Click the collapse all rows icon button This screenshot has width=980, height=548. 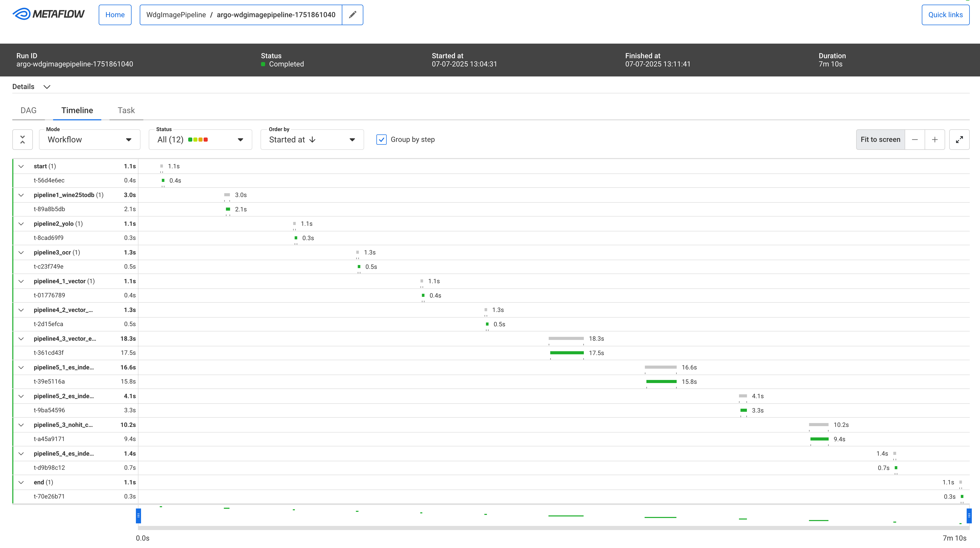[x=23, y=140]
